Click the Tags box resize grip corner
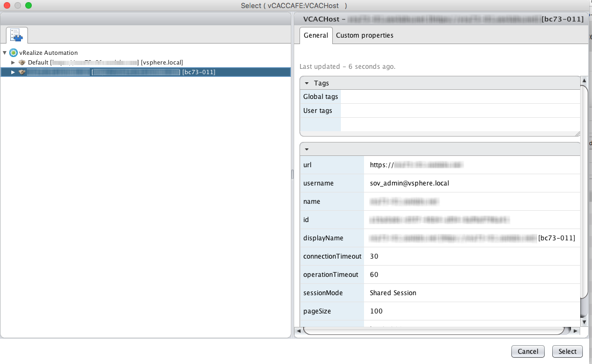 click(x=577, y=133)
